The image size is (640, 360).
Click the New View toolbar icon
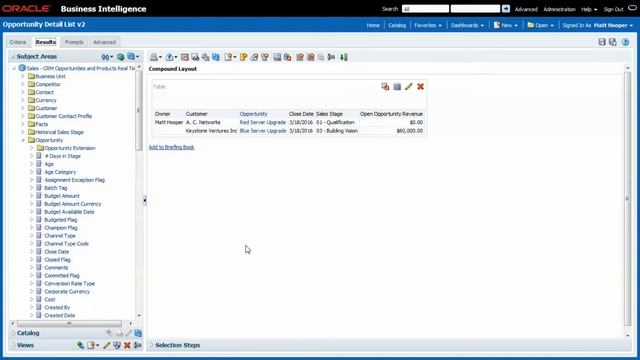(228, 57)
